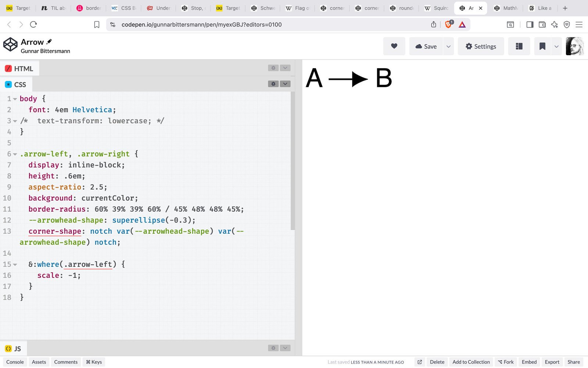Fold the comment at line 3
The height and width of the screenshot is (368, 588).
[15, 121]
